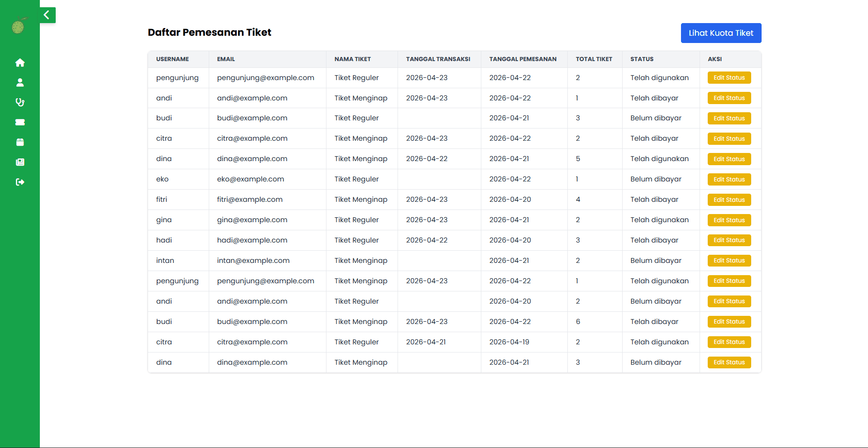This screenshot has width=868, height=448.
Task: Collapse the sidebar with the chevron button
Action: (47, 15)
